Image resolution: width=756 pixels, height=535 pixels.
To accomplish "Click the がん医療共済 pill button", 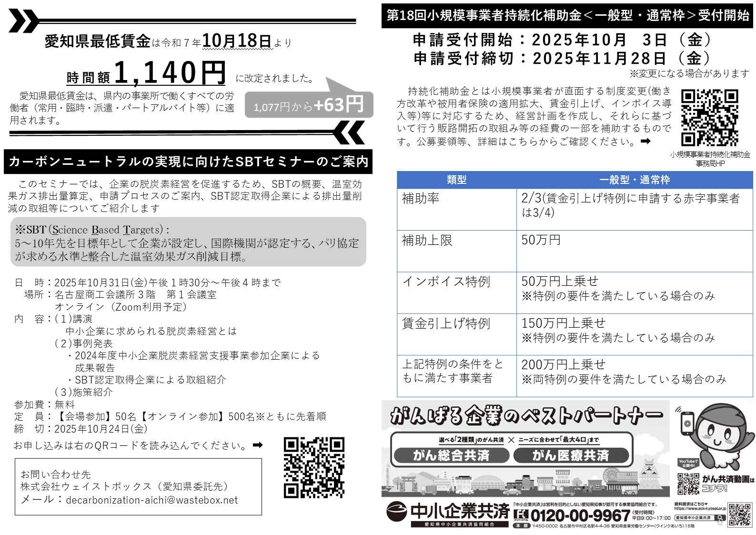I will tap(570, 456).
